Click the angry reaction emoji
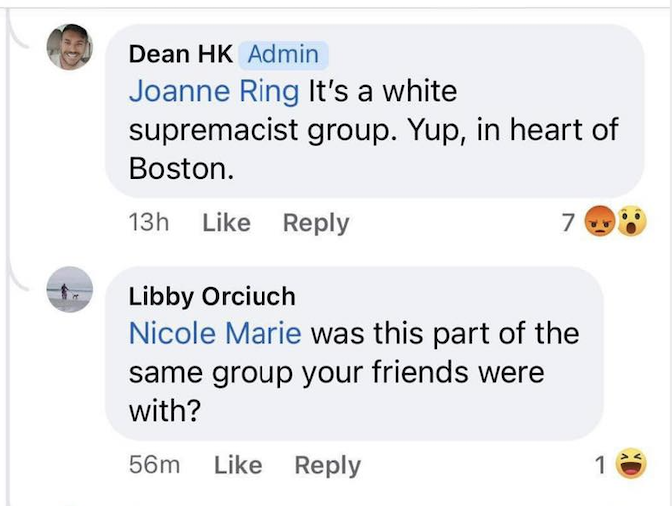Screen dimensions: 672x506 [599, 223]
